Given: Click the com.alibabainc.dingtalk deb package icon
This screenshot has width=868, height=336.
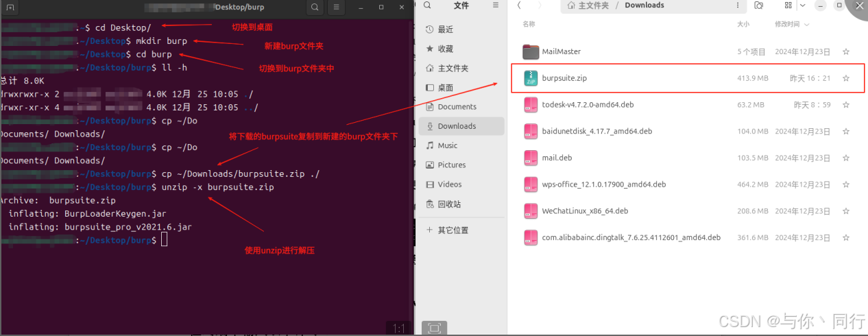Looking at the screenshot, I should coord(531,237).
